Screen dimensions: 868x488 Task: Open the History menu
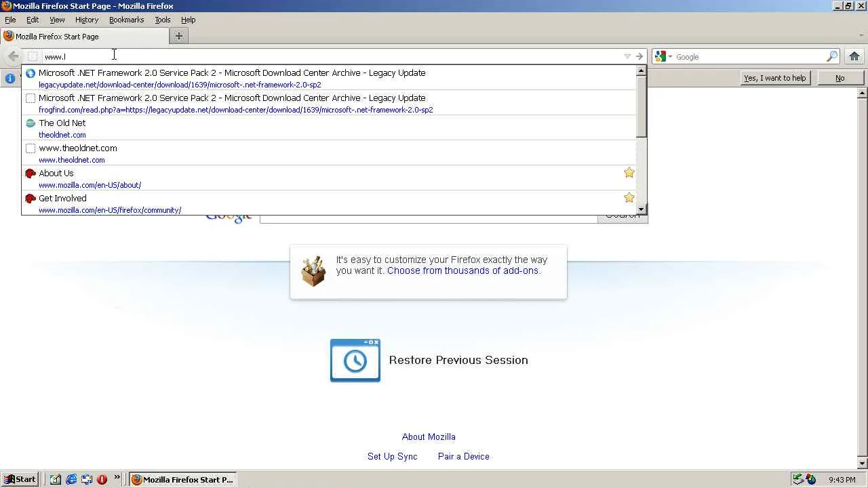coord(87,20)
